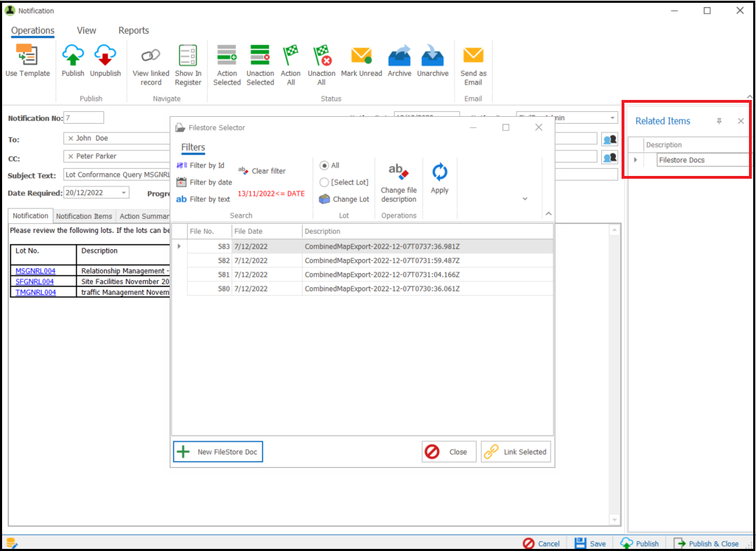
Task: Expand the Filestore Docs tree node
Action: (636, 160)
